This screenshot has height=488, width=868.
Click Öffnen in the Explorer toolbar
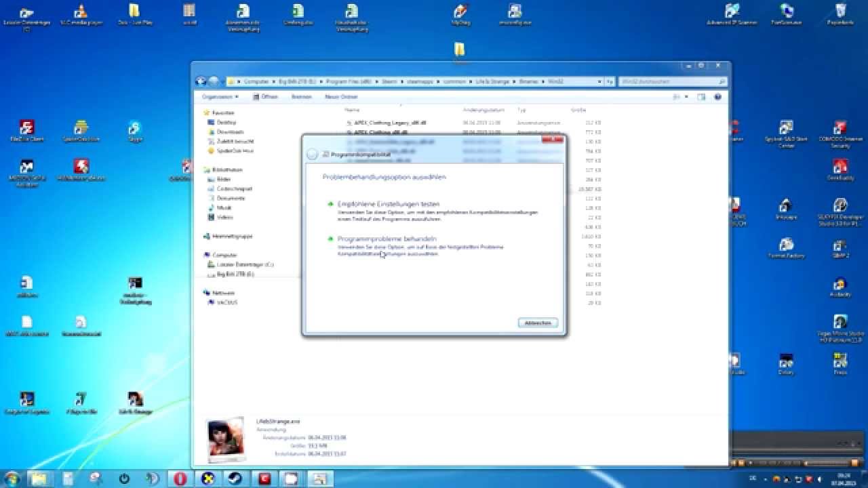266,97
